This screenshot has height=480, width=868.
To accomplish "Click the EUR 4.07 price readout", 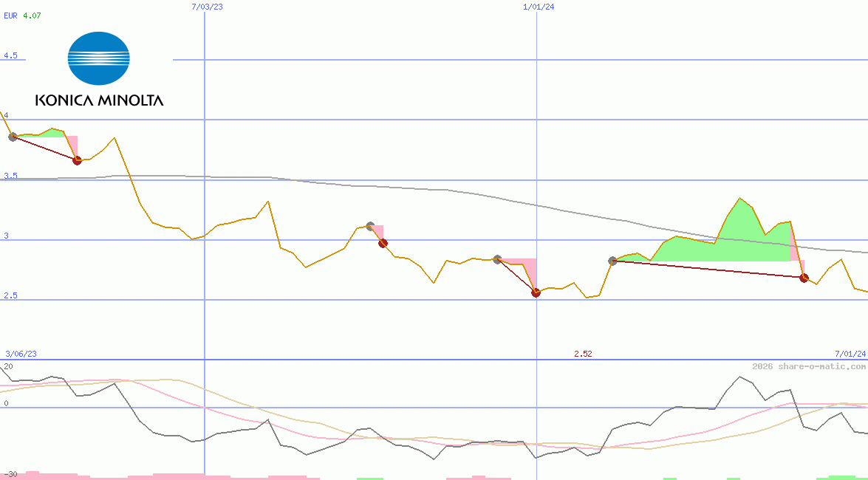I will point(23,16).
